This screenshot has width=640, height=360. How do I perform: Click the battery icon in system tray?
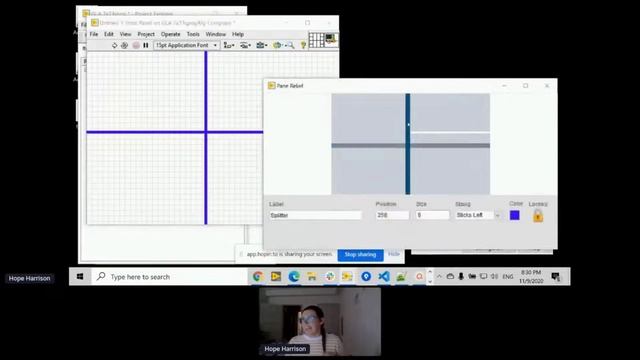click(472, 277)
